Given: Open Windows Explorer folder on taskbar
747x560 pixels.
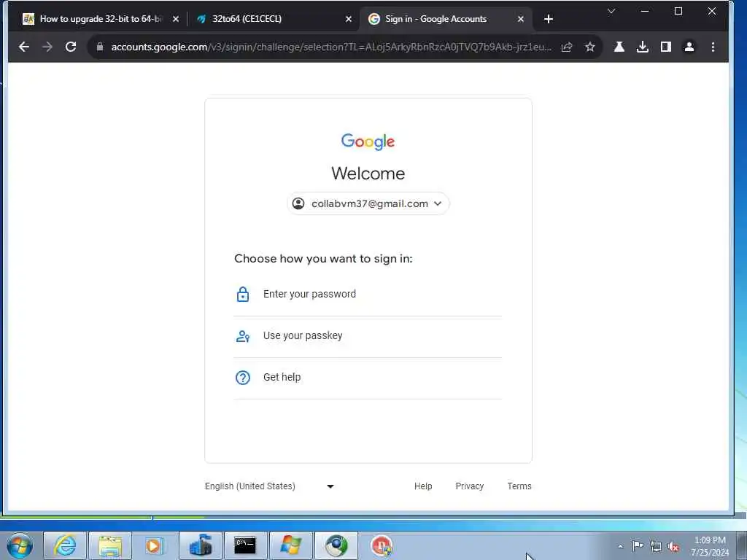Looking at the screenshot, I should point(110,545).
